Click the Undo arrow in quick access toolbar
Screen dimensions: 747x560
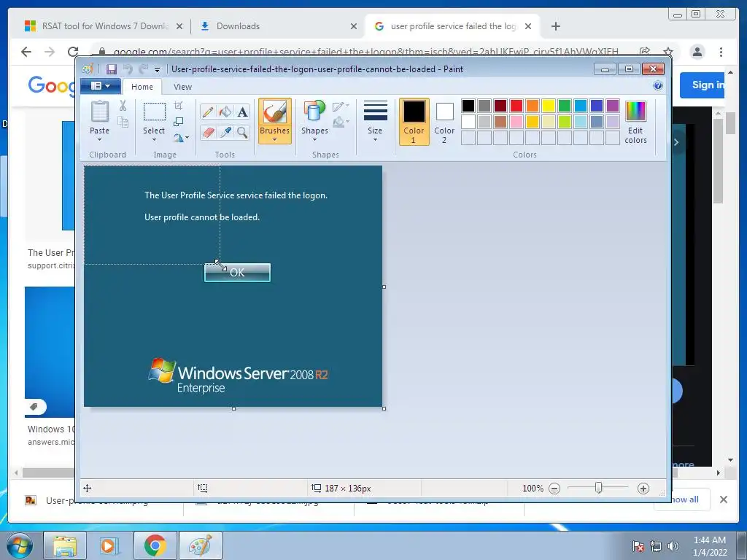[128, 69]
